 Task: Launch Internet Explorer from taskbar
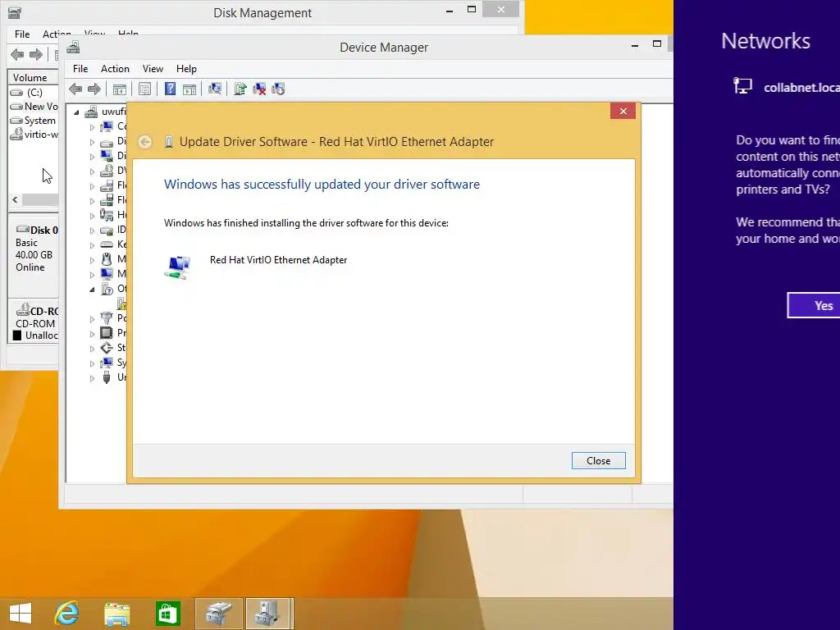click(67, 614)
